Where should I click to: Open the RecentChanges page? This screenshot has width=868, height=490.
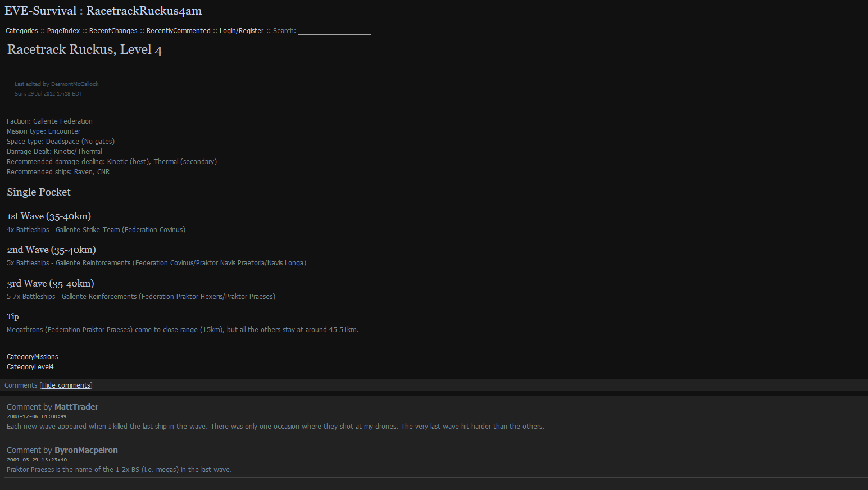point(113,31)
